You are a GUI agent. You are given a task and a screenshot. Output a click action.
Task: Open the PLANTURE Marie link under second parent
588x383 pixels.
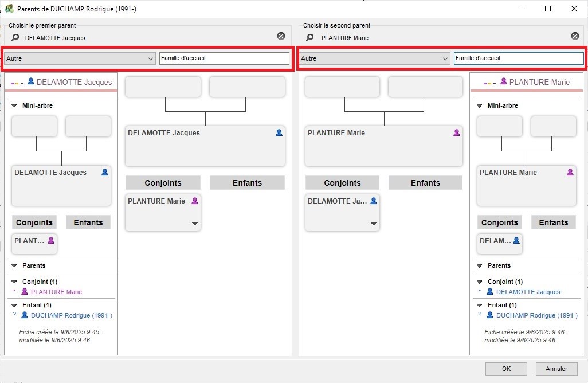click(346, 38)
